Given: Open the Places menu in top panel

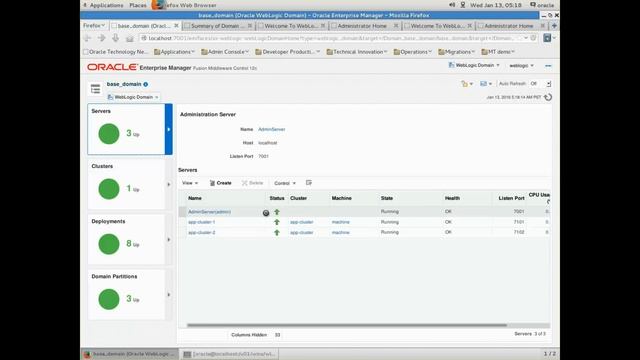Looking at the screenshot, I should click(138, 5).
